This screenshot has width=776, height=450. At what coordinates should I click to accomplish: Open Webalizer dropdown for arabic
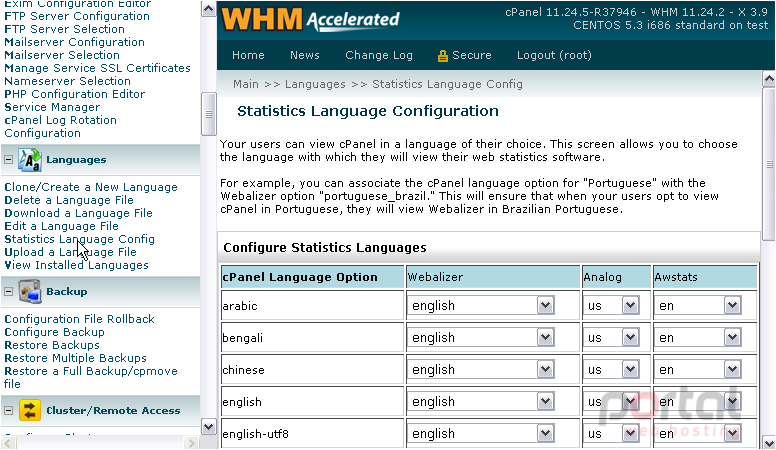pos(481,305)
